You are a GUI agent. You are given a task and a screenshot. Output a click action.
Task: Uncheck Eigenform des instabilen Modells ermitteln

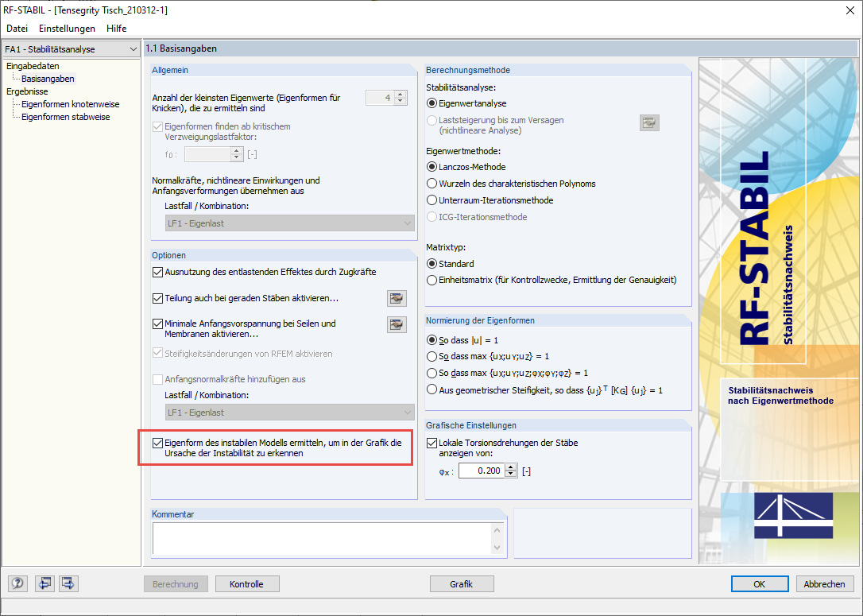(157, 443)
